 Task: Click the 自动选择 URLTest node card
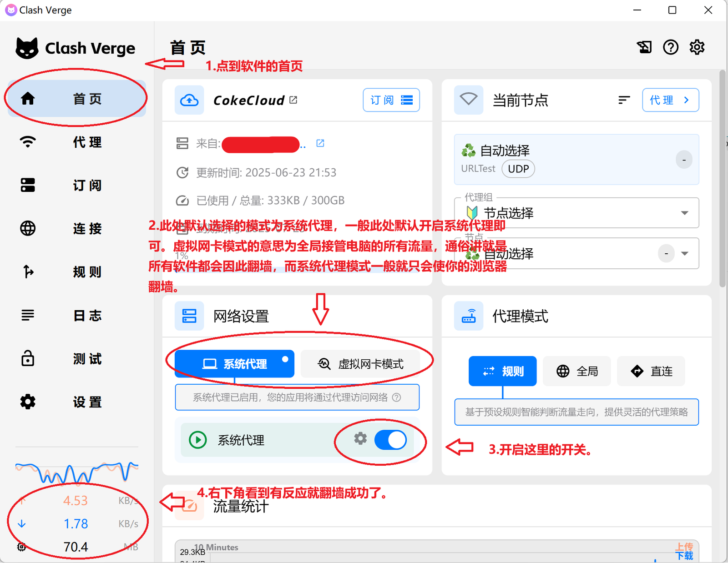pyautogui.click(x=576, y=160)
